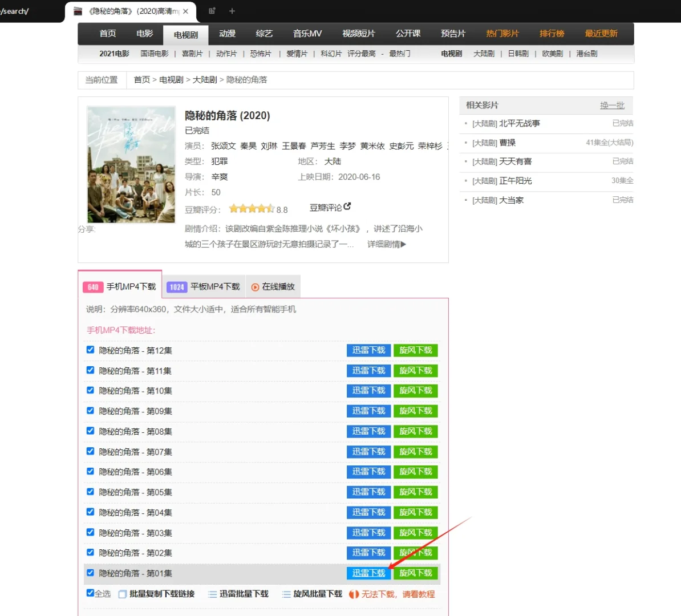The width and height of the screenshot is (681, 616).
Task: Click 迅雷下载 for 第06集
Action: coord(368,472)
